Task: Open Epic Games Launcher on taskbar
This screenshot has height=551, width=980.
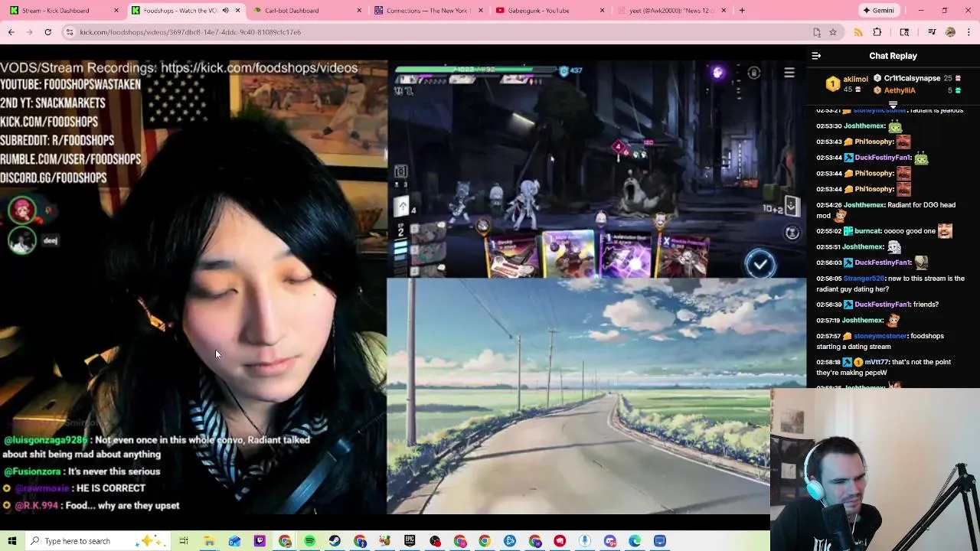Action: click(410, 541)
